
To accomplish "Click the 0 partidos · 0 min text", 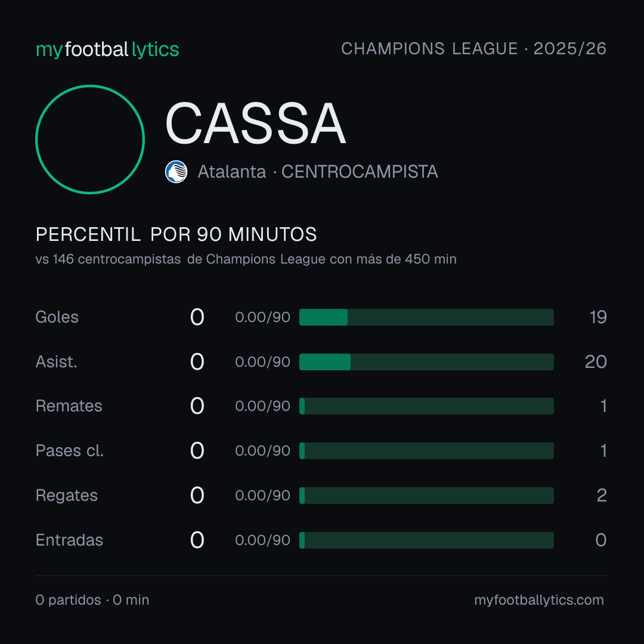I will pos(92,600).
